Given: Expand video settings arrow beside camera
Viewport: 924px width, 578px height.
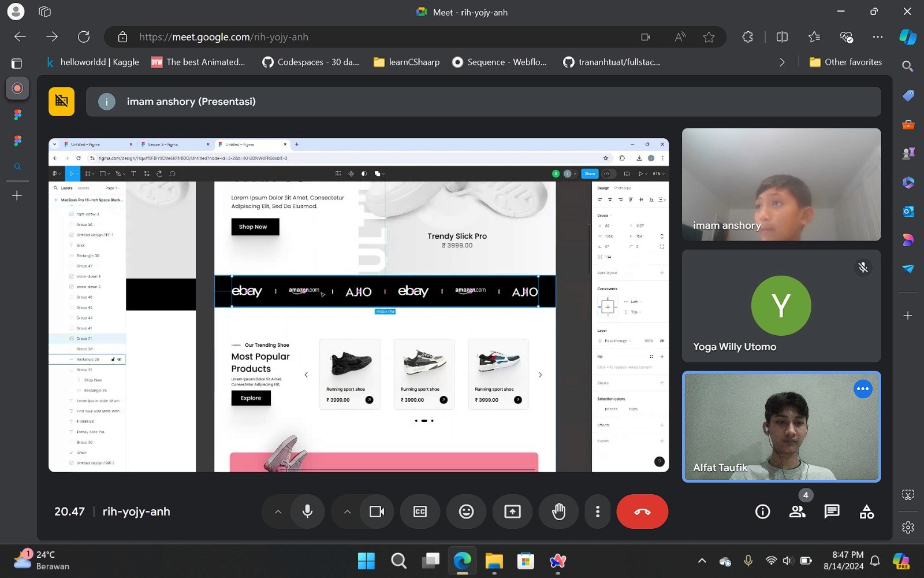Looking at the screenshot, I should pyautogui.click(x=347, y=512).
